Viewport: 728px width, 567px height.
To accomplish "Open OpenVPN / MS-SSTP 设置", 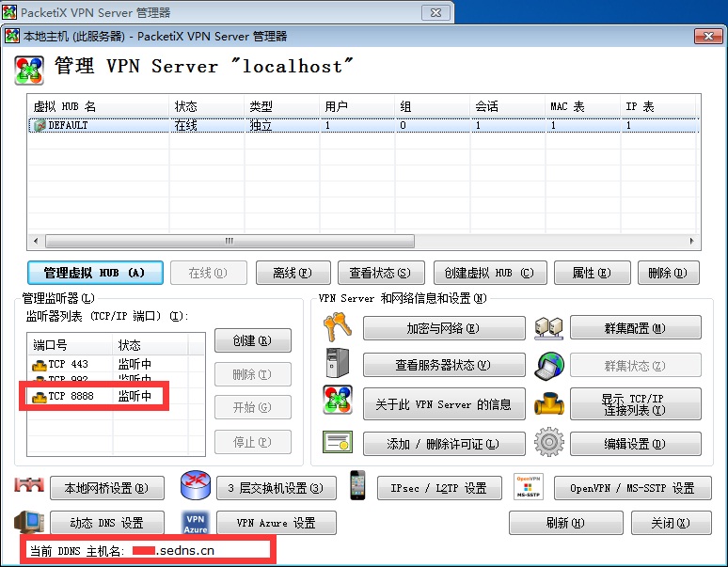I will tap(632, 488).
